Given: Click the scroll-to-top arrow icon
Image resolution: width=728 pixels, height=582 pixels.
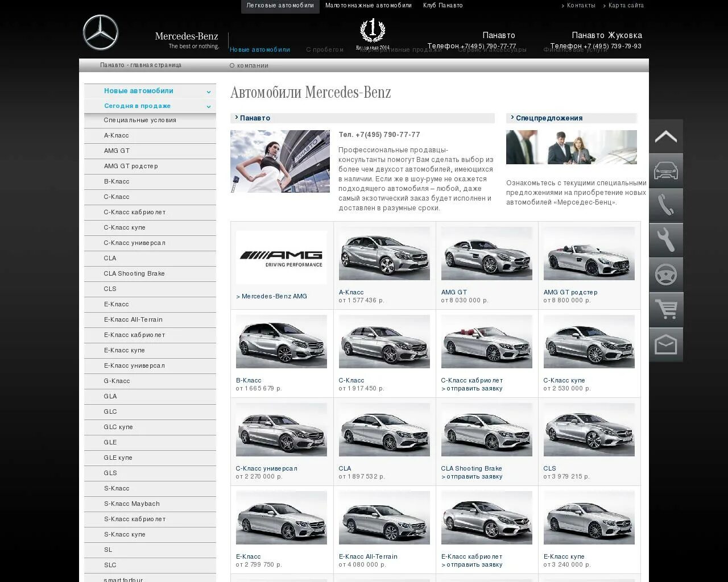Looking at the screenshot, I should [666, 136].
